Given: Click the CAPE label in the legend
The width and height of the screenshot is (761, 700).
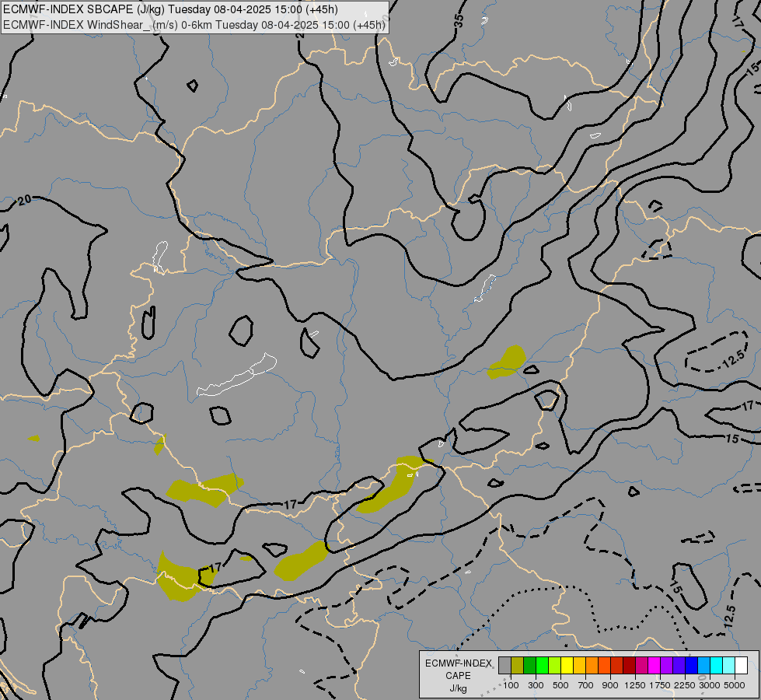Looking at the screenshot, I should click(x=459, y=675).
